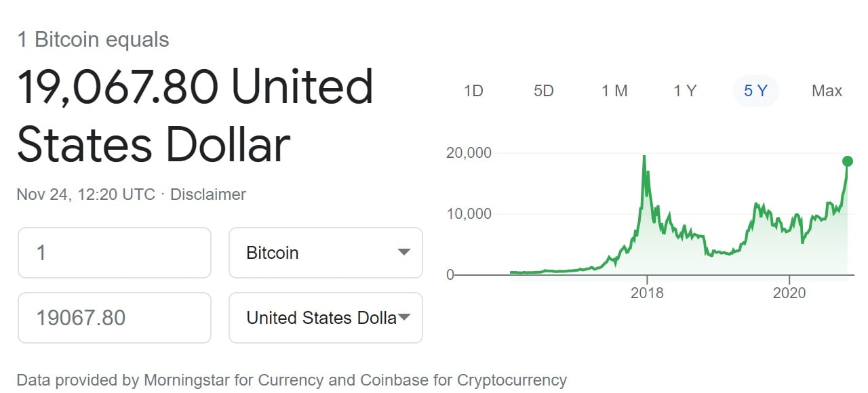
Task: Open the Disclaimer link
Action: (208, 194)
